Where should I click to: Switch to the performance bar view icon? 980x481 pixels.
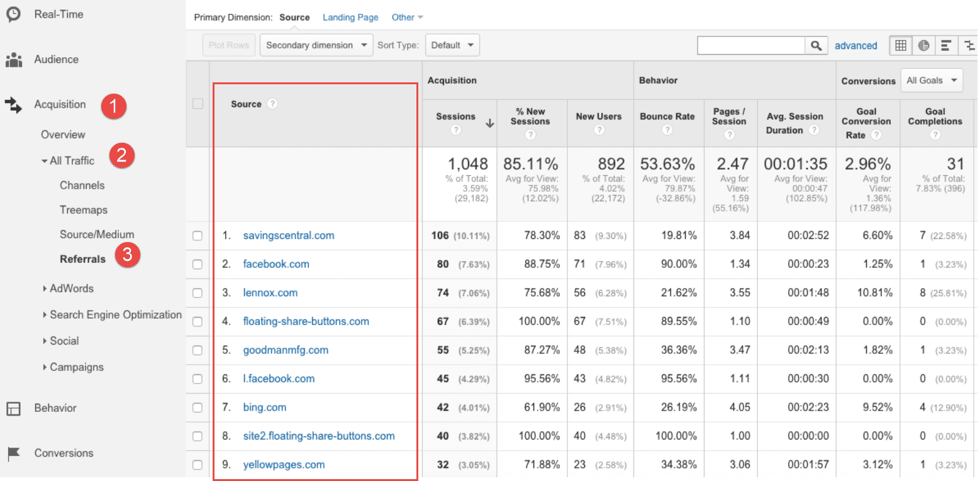pyautogui.click(x=946, y=45)
